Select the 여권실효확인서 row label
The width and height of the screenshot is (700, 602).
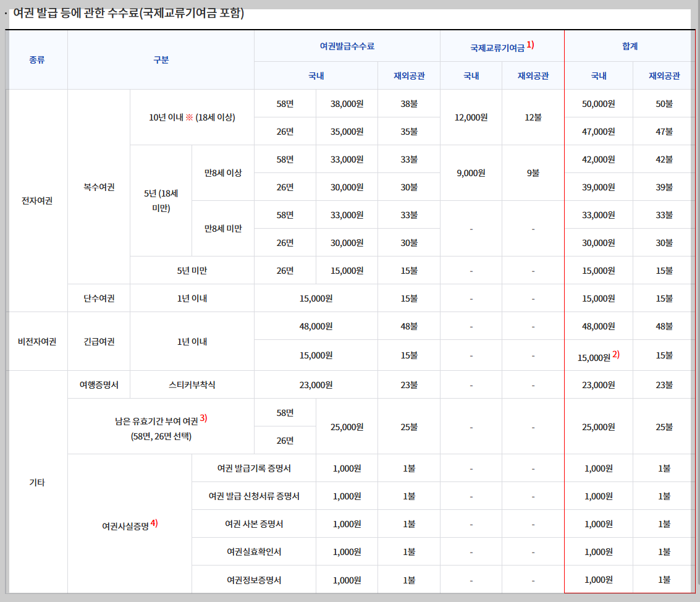[x=253, y=551]
